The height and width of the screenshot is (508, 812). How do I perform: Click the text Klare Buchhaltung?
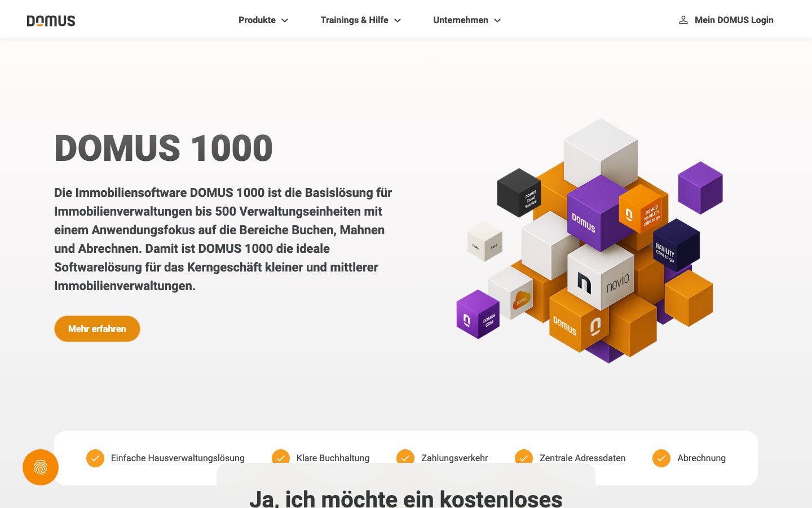(x=333, y=458)
